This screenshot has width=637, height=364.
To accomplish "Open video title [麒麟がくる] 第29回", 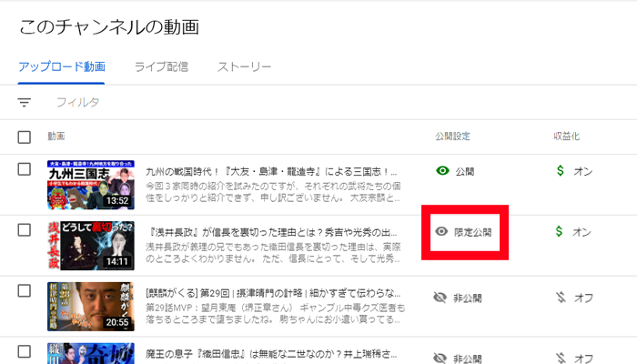I will [x=273, y=293].
